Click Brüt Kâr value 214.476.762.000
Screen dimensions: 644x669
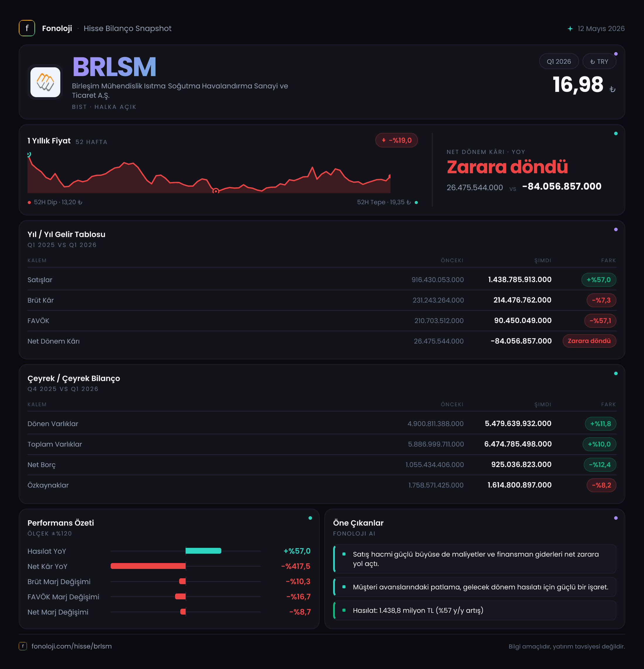coord(522,300)
